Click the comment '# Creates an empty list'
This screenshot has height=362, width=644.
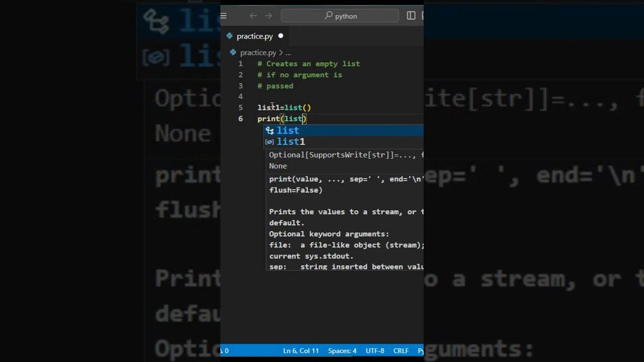click(x=308, y=64)
